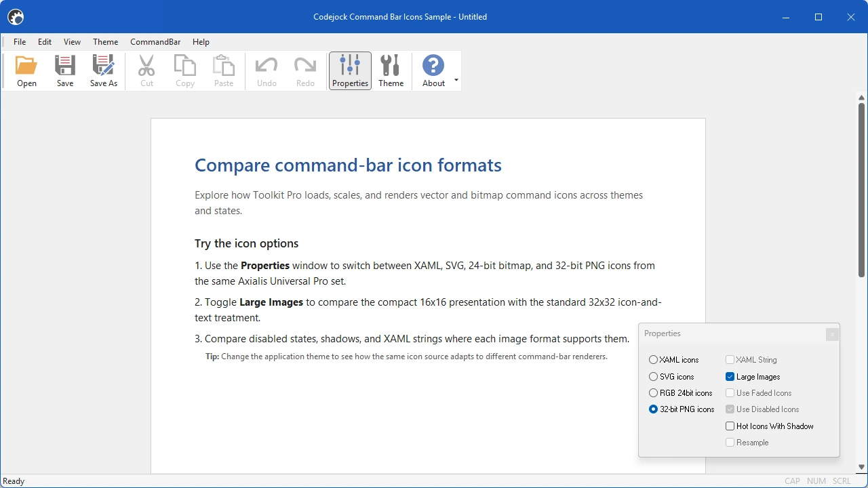Click the Undo arrow icon
Screen dimensions: 868x488
267,65
